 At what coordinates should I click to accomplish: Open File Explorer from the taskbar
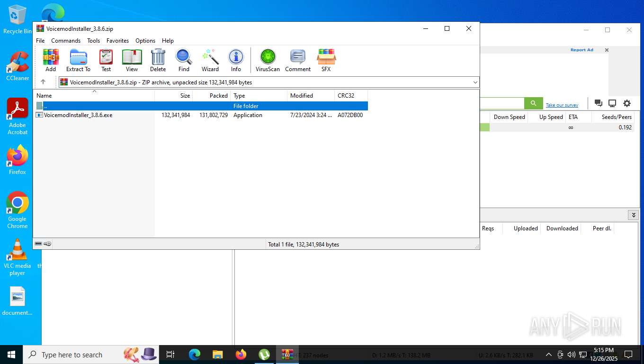point(217,355)
